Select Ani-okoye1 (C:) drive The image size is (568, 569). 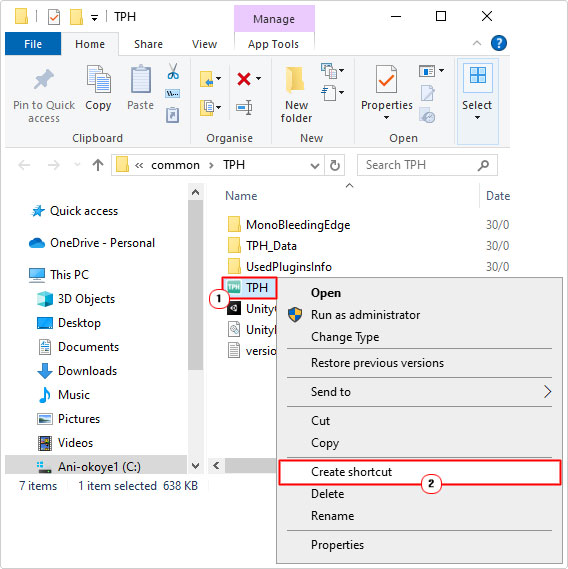(x=96, y=466)
